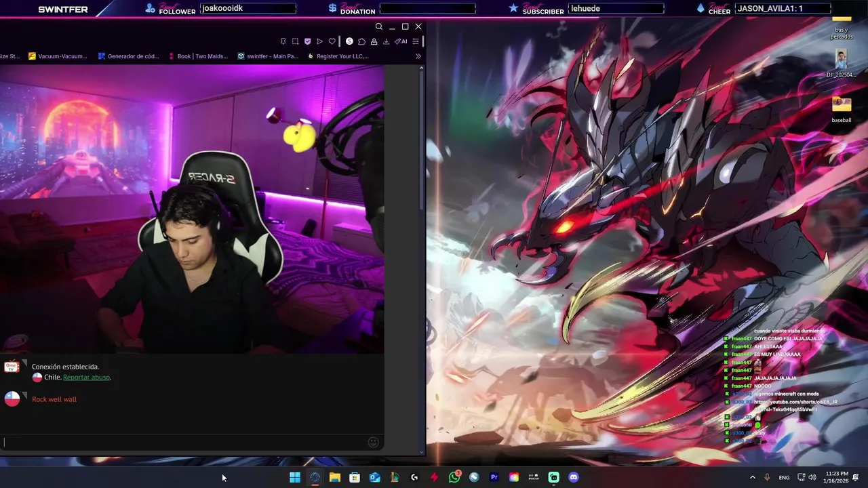
Task: Open the DJI_2025 desktop image file
Action: [842, 64]
